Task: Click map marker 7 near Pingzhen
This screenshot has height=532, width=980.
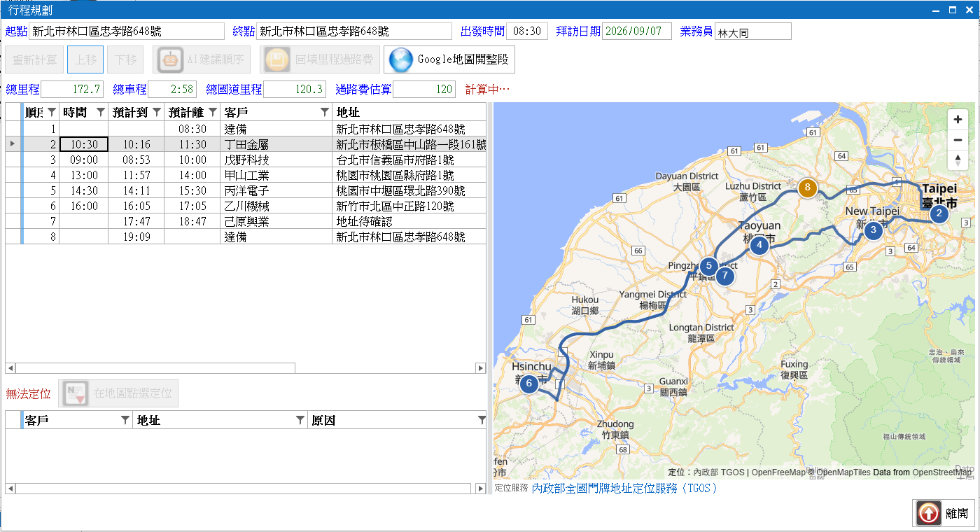Action: (x=725, y=276)
